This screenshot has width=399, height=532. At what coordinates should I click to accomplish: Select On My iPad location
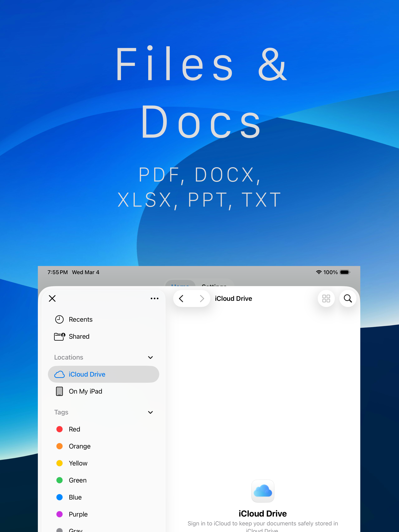click(x=103, y=391)
